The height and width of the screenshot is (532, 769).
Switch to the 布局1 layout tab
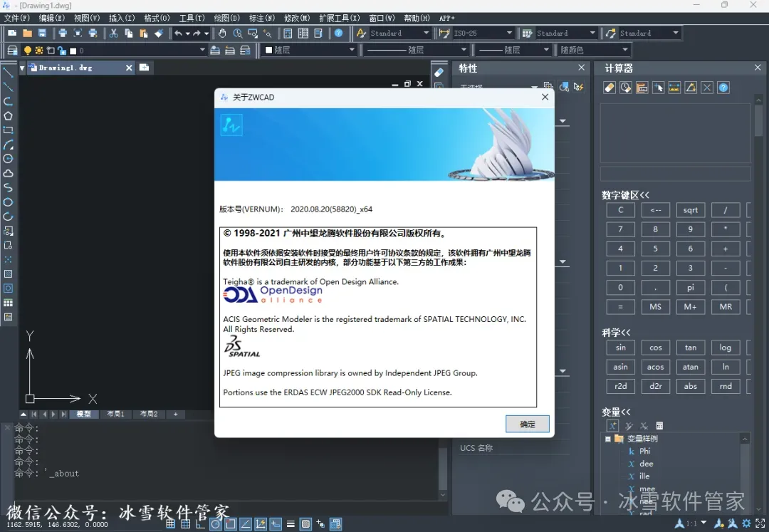tap(116, 414)
